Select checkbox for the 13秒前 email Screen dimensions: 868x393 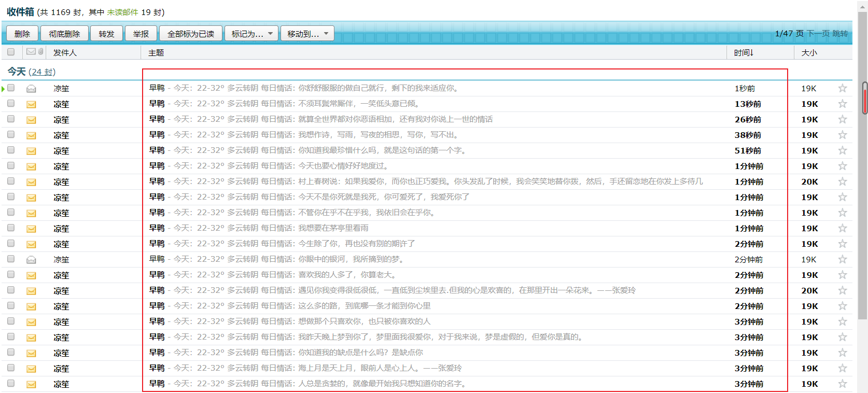click(x=11, y=104)
